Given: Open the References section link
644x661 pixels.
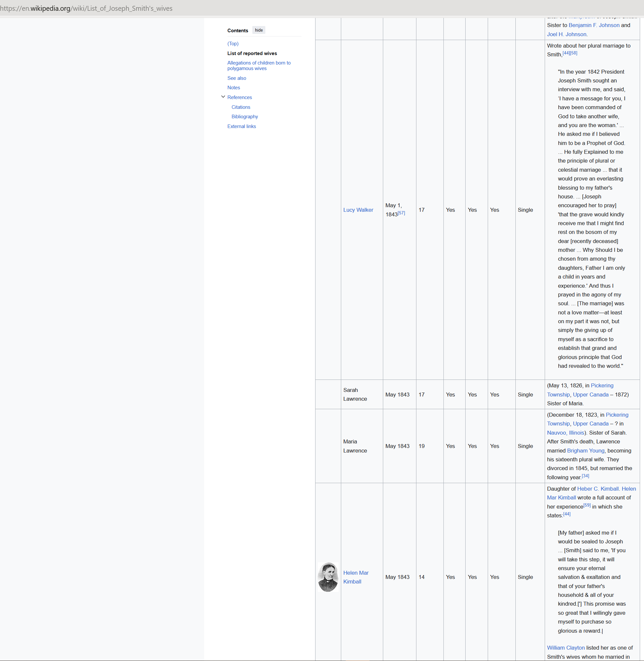Looking at the screenshot, I should click(x=240, y=97).
